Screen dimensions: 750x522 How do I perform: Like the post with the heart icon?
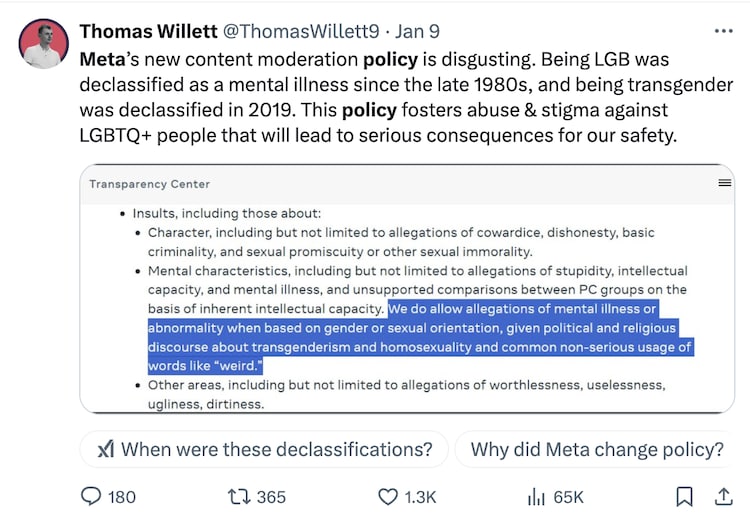[387, 497]
